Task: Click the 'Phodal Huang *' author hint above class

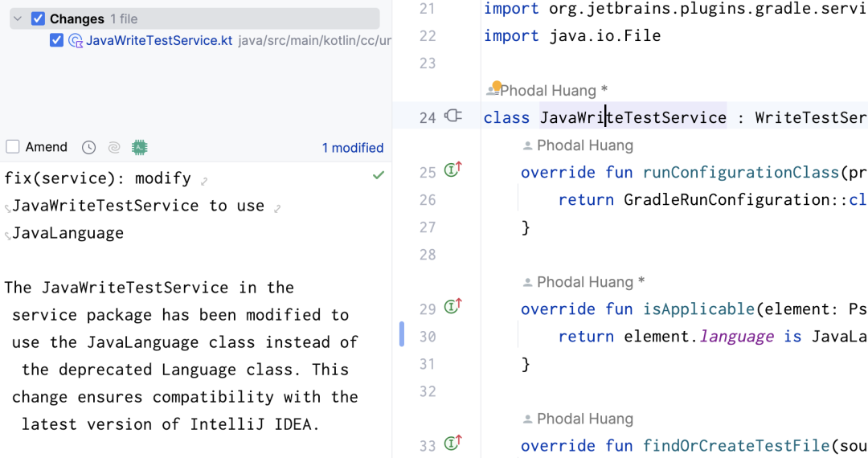Action: [554, 90]
